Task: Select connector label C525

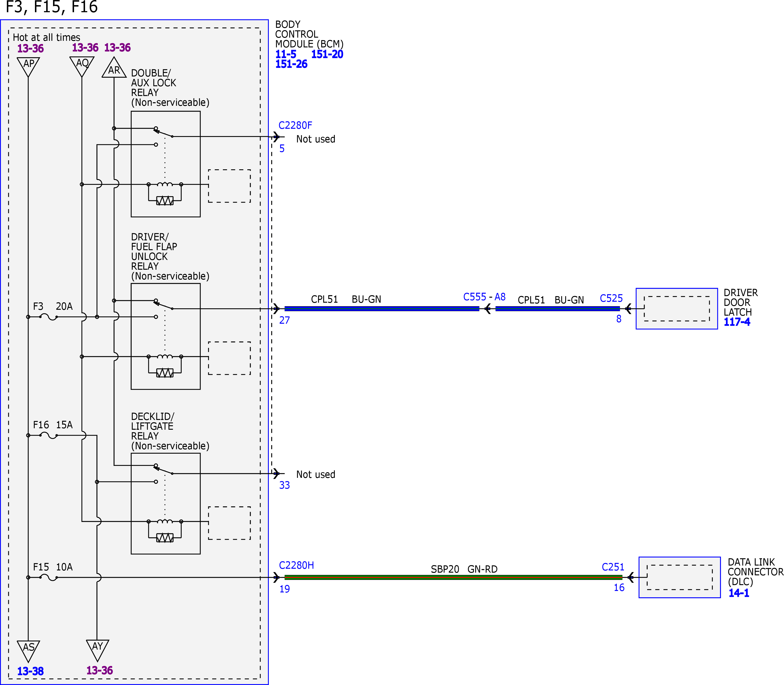Action: tap(611, 299)
